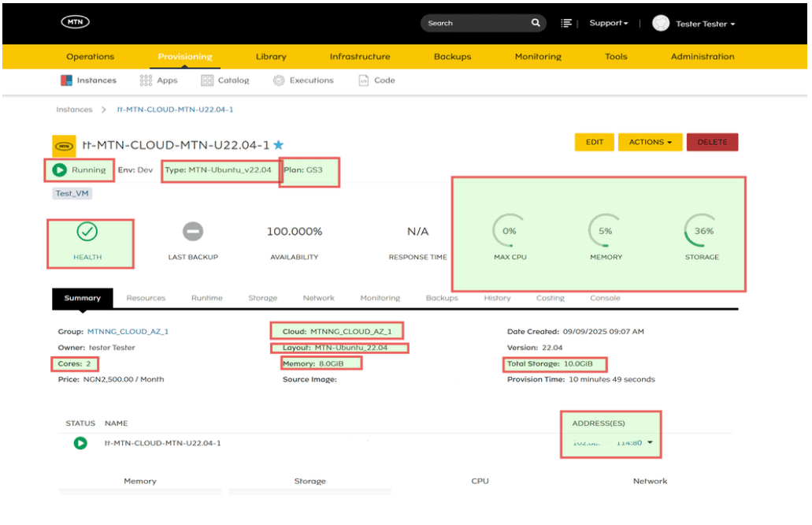Screen dimensions: 812x525
Task: Open the Operations menu
Action: pyautogui.click(x=90, y=57)
